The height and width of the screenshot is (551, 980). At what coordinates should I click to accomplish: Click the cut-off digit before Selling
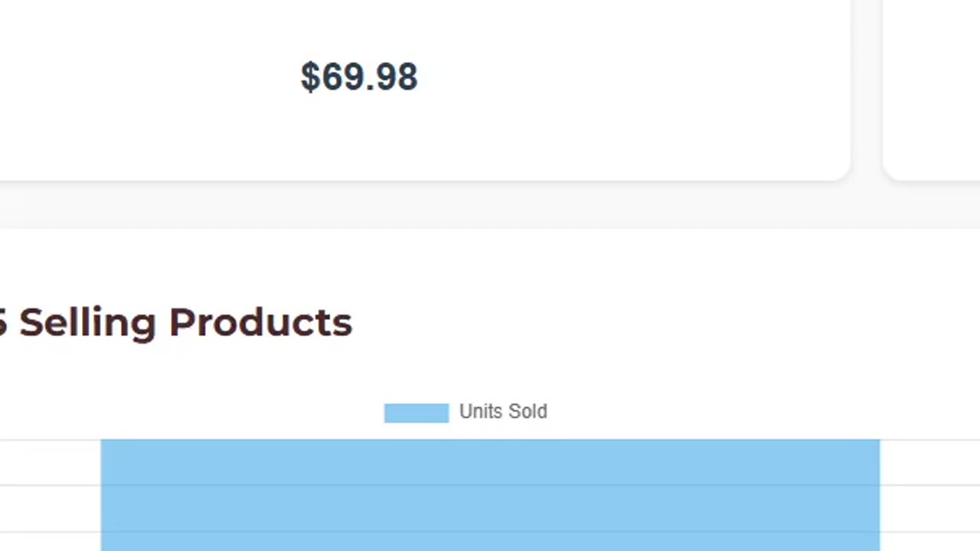coord(3,323)
